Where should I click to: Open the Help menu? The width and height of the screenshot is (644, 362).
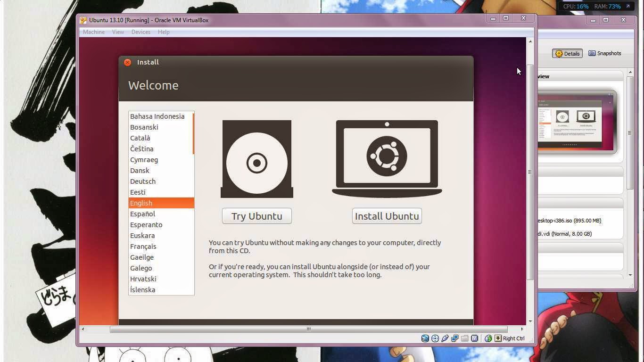(x=164, y=32)
